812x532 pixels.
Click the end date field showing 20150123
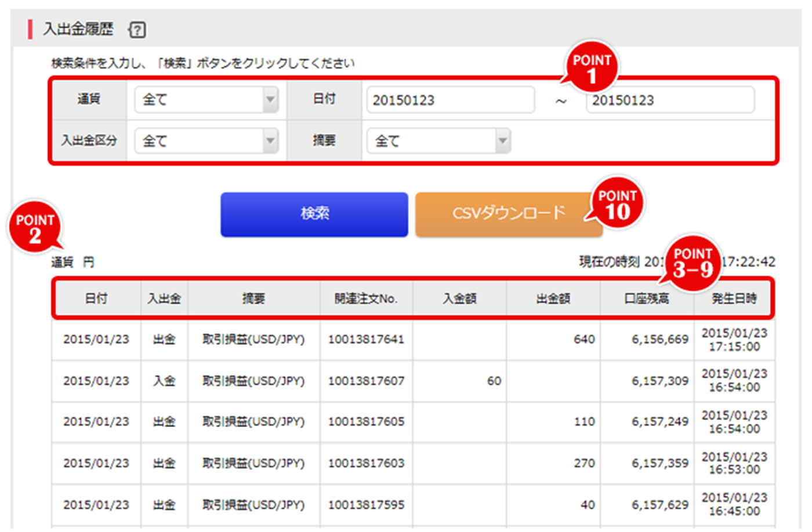pyautogui.click(x=670, y=100)
